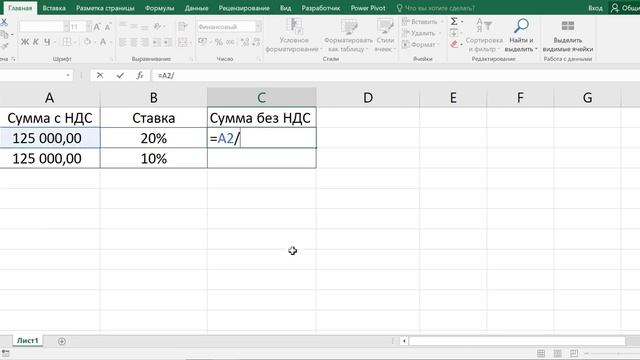Click Merge and Center icon
This screenshot has width=640, height=360.
point(182,42)
